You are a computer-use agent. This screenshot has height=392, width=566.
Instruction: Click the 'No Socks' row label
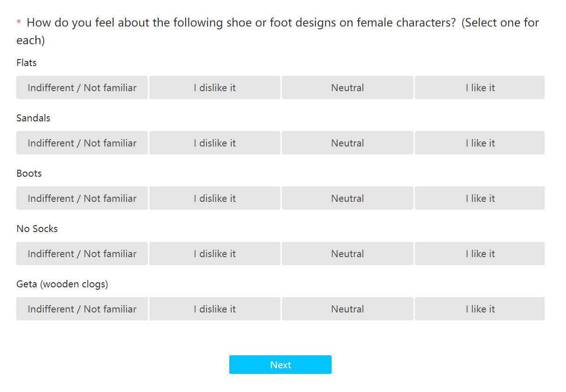(x=37, y=228)
